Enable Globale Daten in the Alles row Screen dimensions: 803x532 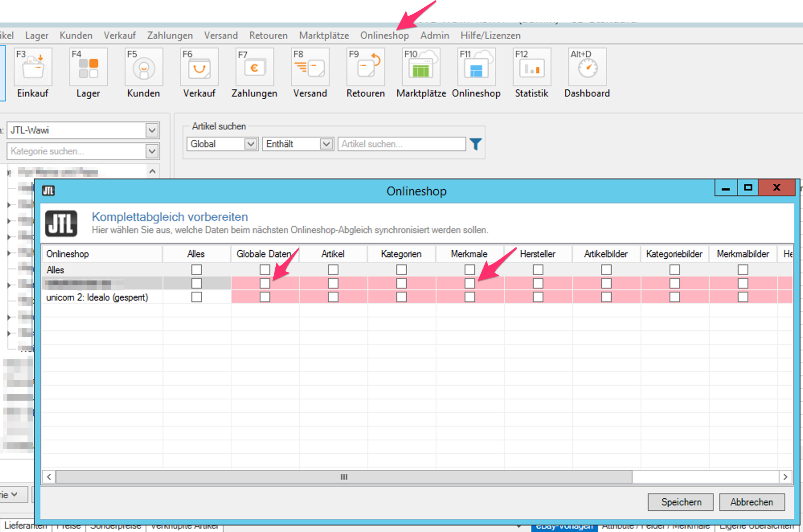tap(265, 269)
